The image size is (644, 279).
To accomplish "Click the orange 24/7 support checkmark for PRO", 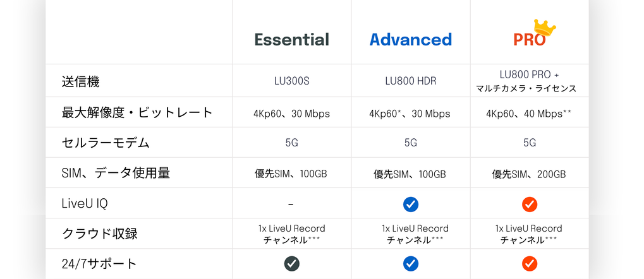I will 530,263.
